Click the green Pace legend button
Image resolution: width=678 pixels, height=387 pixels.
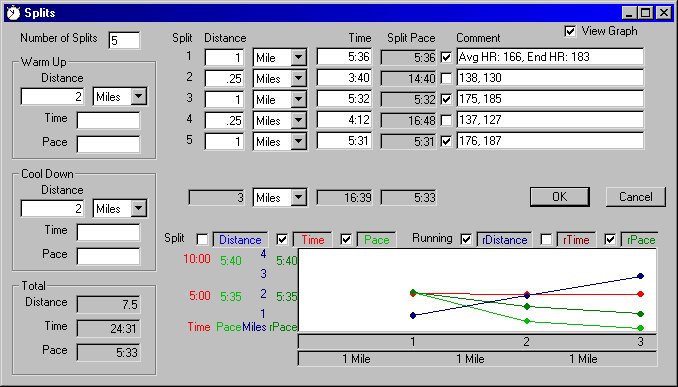click(376, 240)
